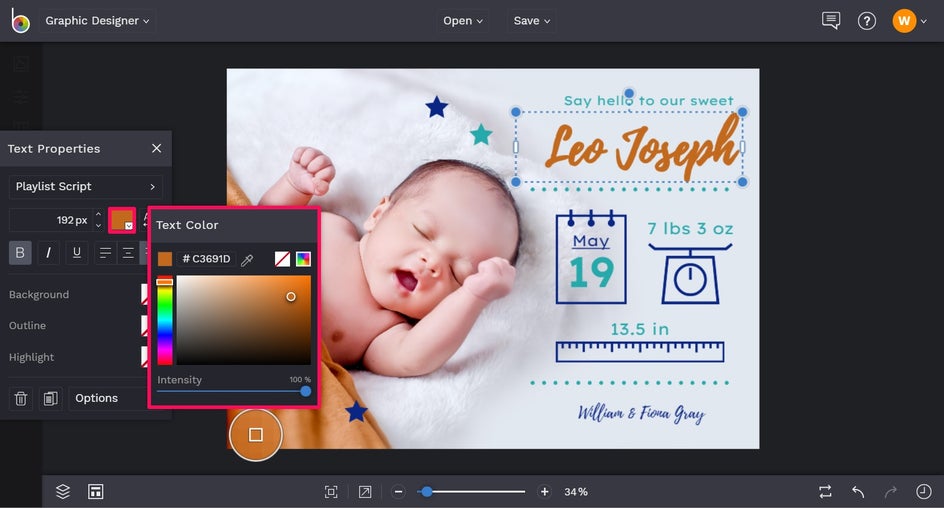Click the current color preview swatch by hex field
The height and width of the screenshot is (508, 944).
tap(165, 259)
